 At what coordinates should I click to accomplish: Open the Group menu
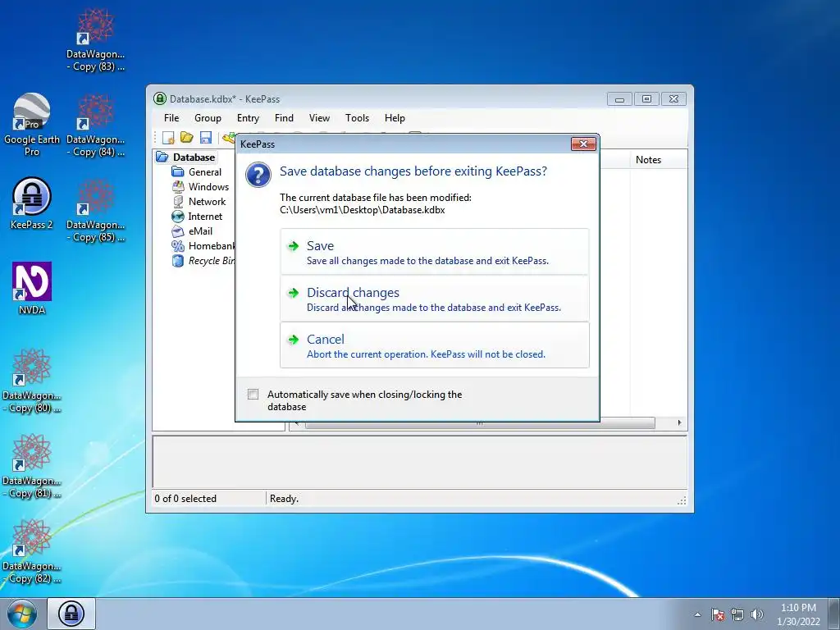tap(208, 118)
